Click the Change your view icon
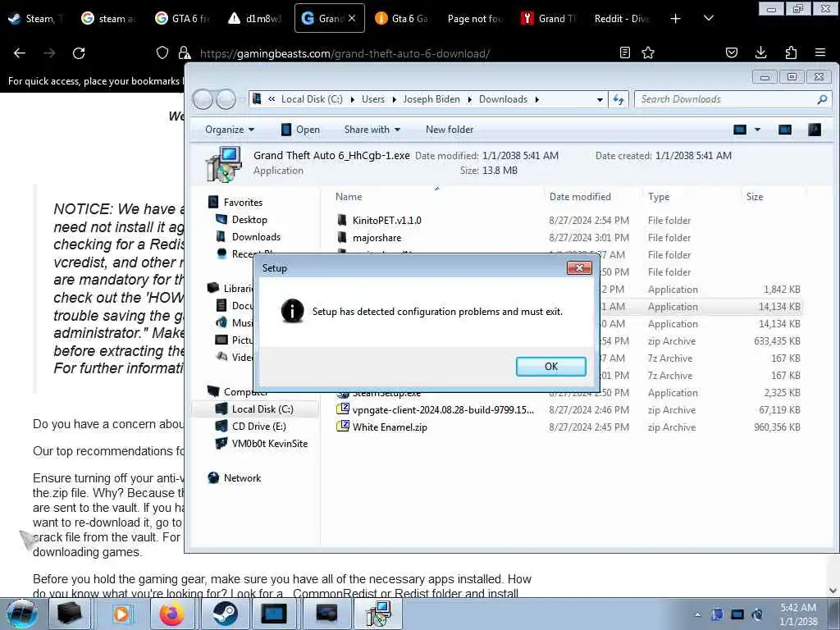 point(740,130)
